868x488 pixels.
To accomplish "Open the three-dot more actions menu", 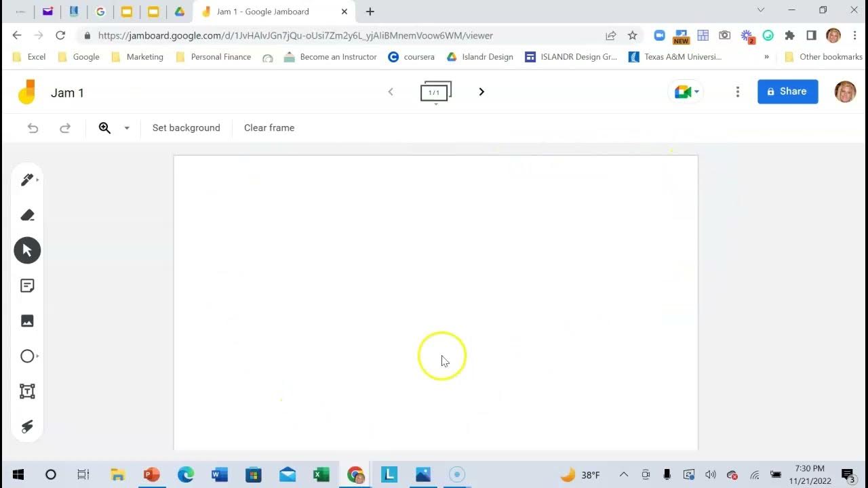I will click(x=738, y=91).
